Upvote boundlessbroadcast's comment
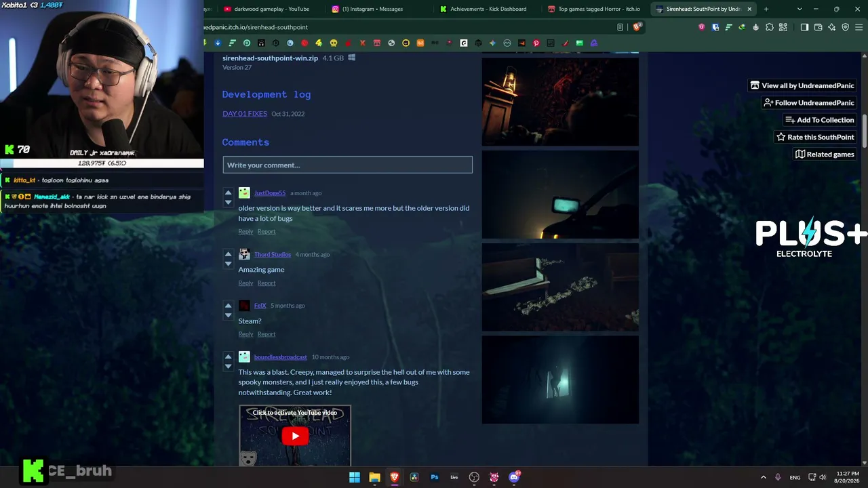868x488 pixels. pos(228,357)
